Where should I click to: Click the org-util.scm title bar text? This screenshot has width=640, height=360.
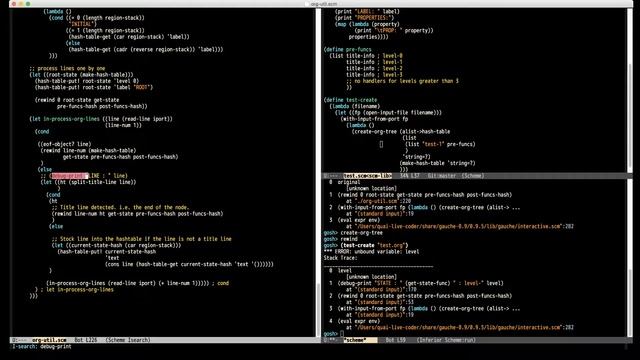point(324,4)
